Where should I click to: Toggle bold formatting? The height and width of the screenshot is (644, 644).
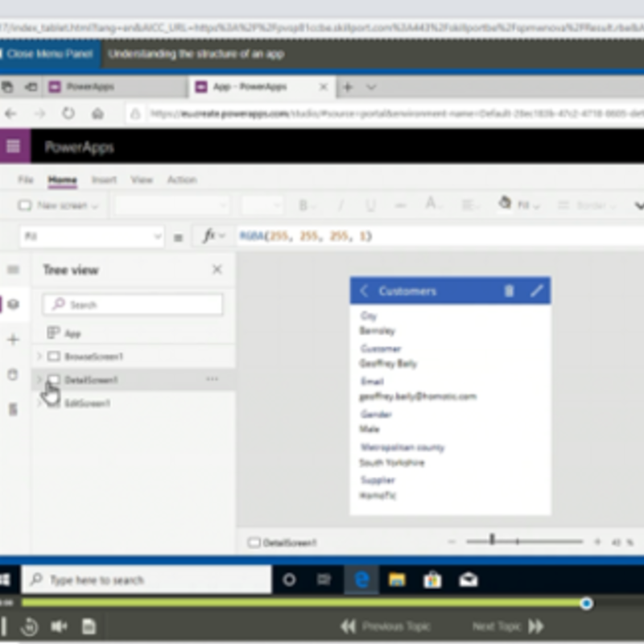coord(303,205)
